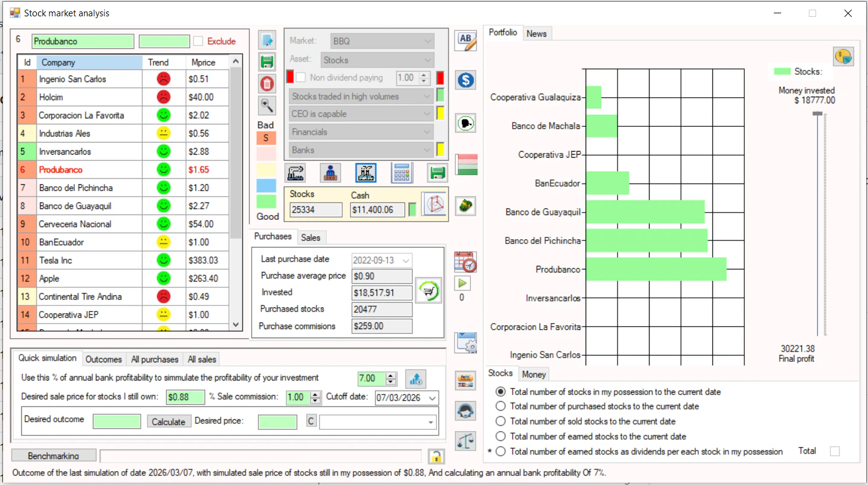This screenshot has width=868, height=485.
Task: Click the Money invested vertical slider handle
Action: (817, 114)
